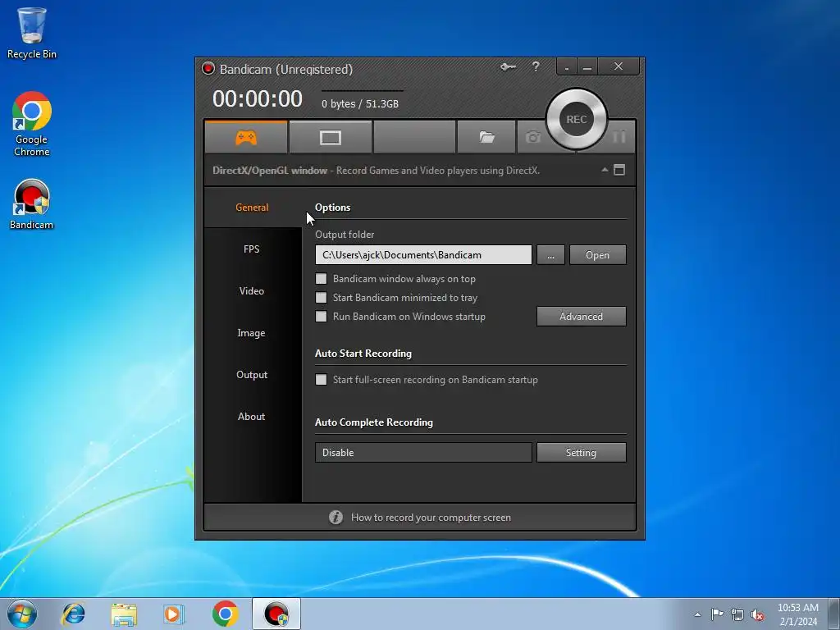Check Start Bandicam minimized to tray
This screenshot has width=840, height=630.
321,297
